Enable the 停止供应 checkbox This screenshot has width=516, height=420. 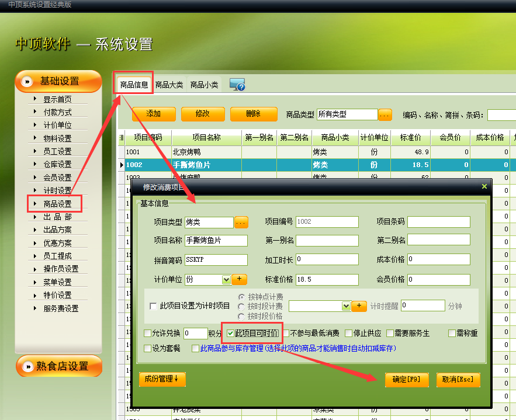(348, 333)
